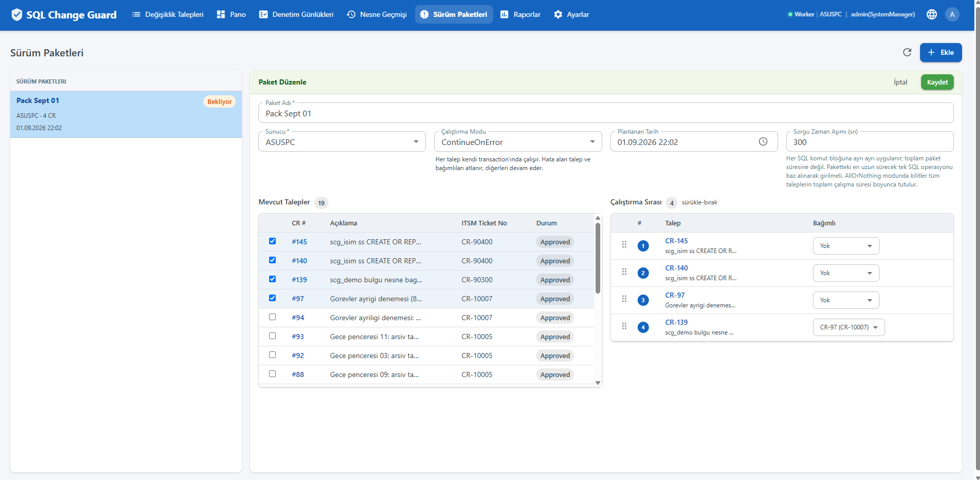Click order badge 1 for CR-145

pyautogui.click(x=643, y=246)
